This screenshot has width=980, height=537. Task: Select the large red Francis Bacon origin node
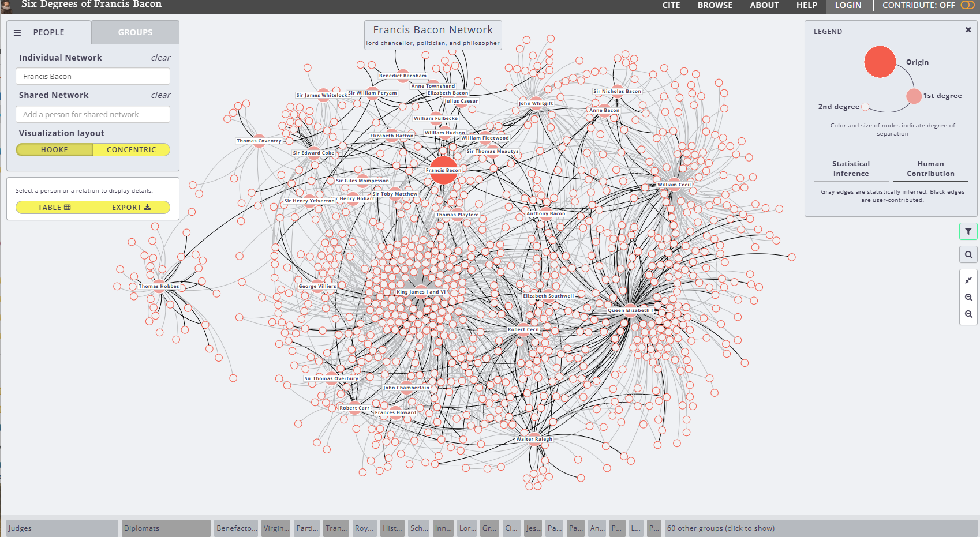(443, 170)
